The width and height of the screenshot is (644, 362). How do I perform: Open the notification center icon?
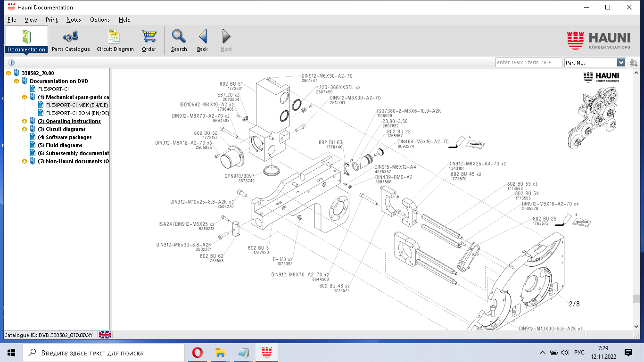628,353
